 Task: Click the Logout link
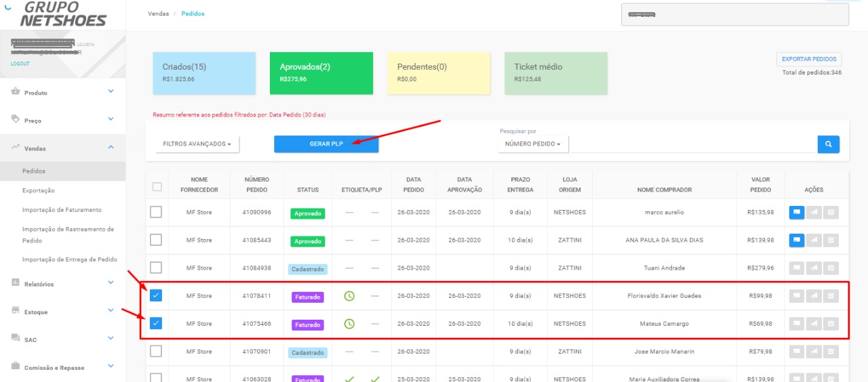pos(20,64)
